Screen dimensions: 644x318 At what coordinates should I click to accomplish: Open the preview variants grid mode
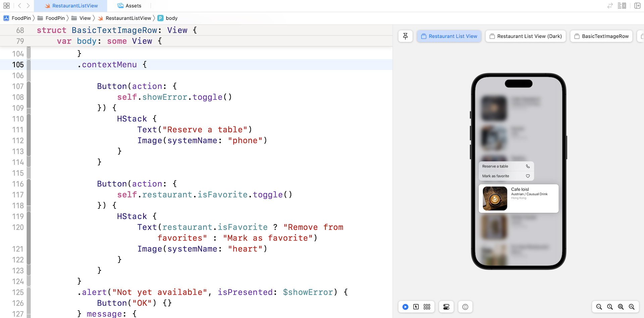click(x=427, y=307)
